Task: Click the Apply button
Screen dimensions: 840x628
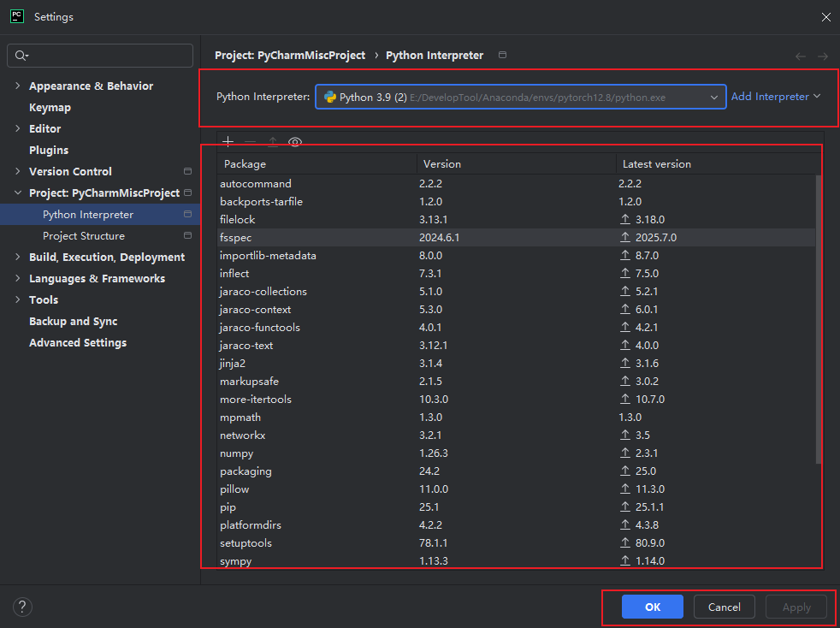Action: (796, 607)
